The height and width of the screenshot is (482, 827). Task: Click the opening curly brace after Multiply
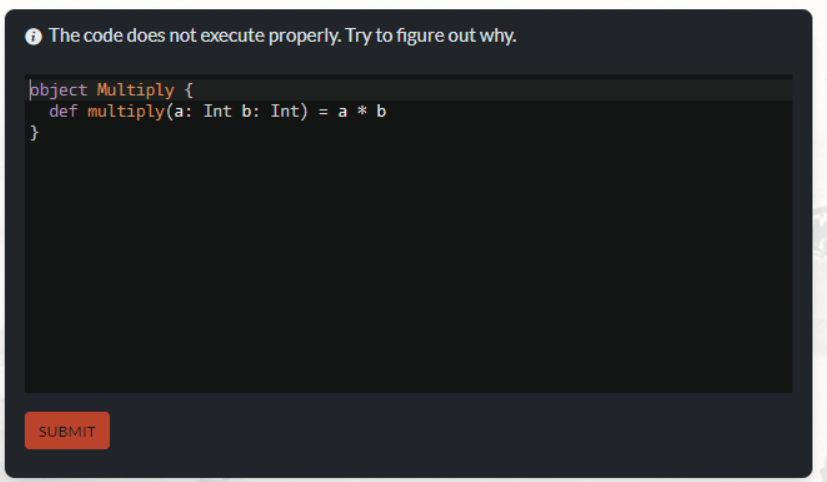tap(188, 90)
